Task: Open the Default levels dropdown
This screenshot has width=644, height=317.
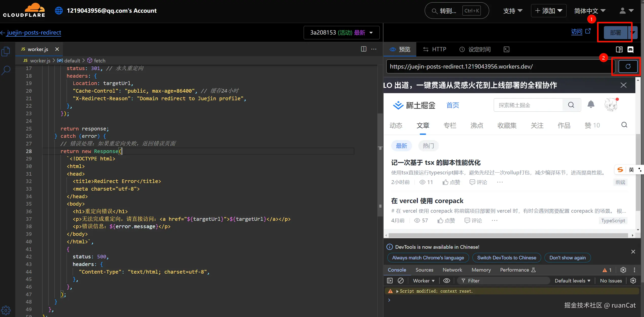Action: (572, 280)
